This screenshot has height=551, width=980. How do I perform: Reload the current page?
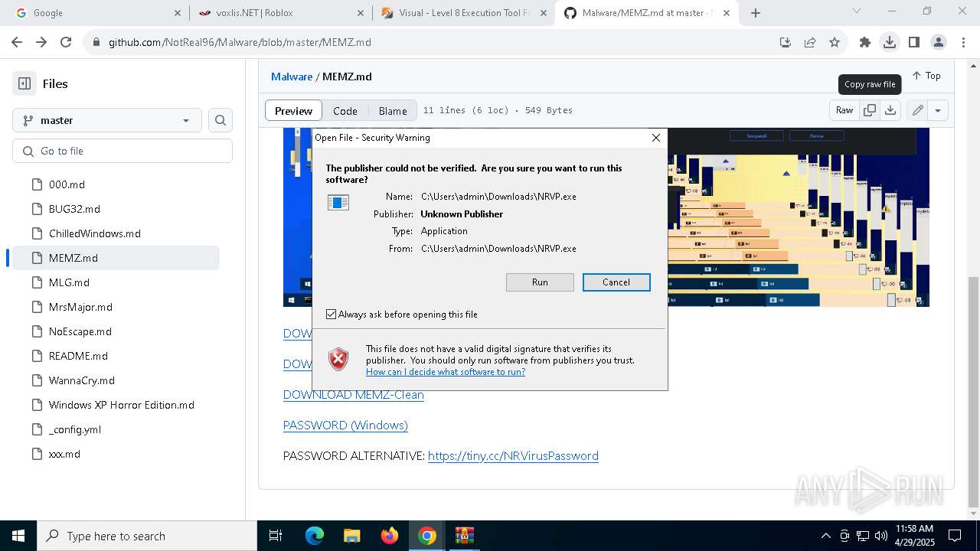tap(66, 42)
